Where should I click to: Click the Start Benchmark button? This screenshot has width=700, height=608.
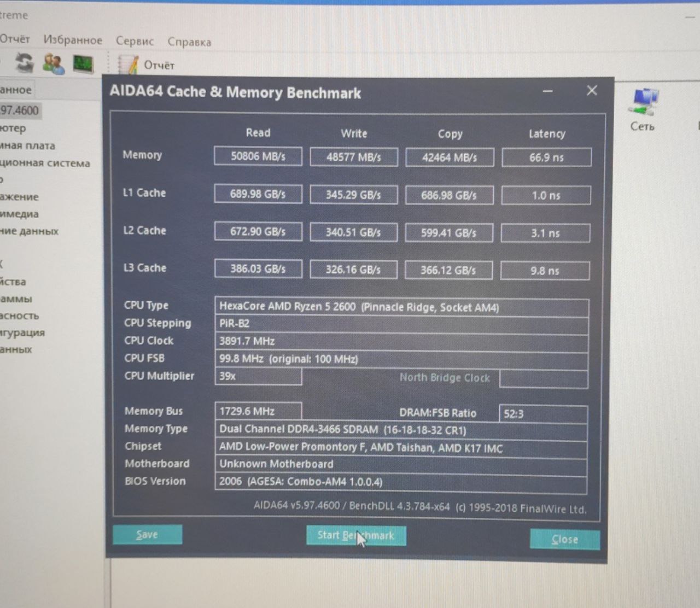[356, 536]
